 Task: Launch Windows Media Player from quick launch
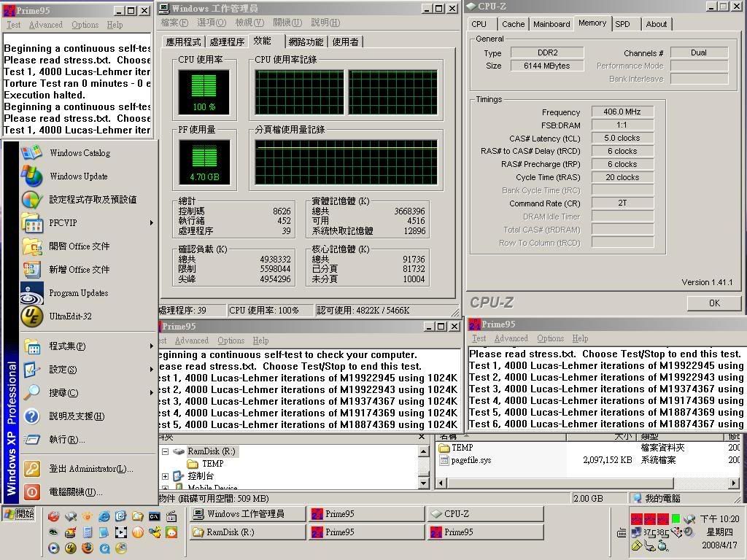coord(53,548)
